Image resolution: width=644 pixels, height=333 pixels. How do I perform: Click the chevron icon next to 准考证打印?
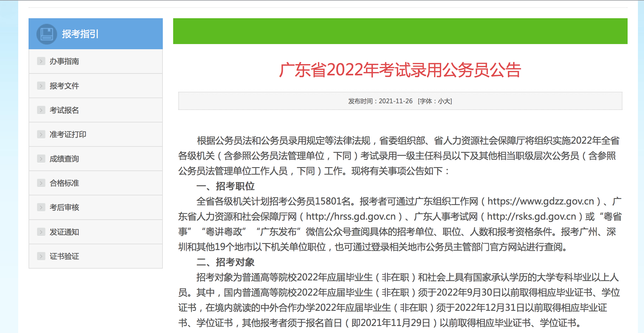pyautogui.click(x=41, y=134)
